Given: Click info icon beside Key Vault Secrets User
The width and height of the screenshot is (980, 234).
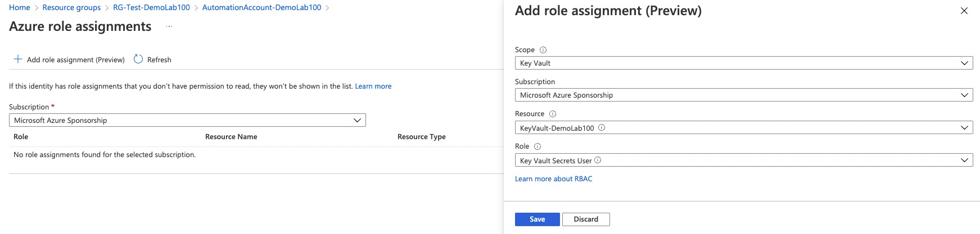Looking at the screenshot, I should (598, 160).
